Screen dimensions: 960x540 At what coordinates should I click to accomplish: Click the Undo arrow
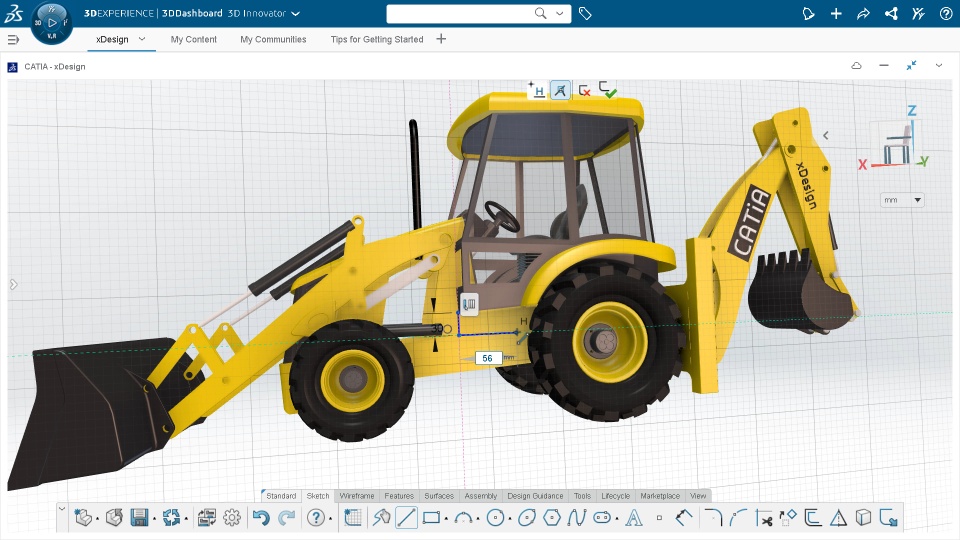pyautogui.click(x=261, y=518)
